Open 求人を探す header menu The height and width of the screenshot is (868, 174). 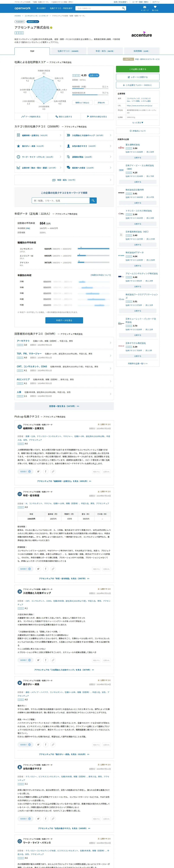pos(41,8)
